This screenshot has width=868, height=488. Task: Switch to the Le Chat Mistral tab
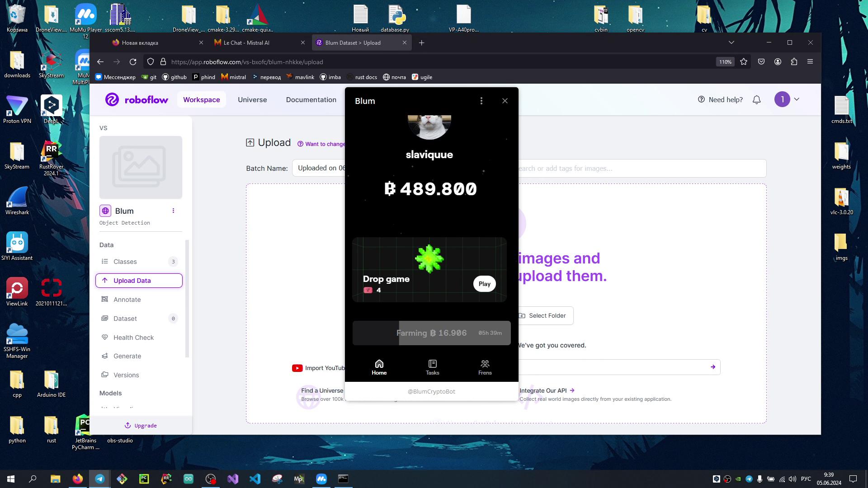259,42
